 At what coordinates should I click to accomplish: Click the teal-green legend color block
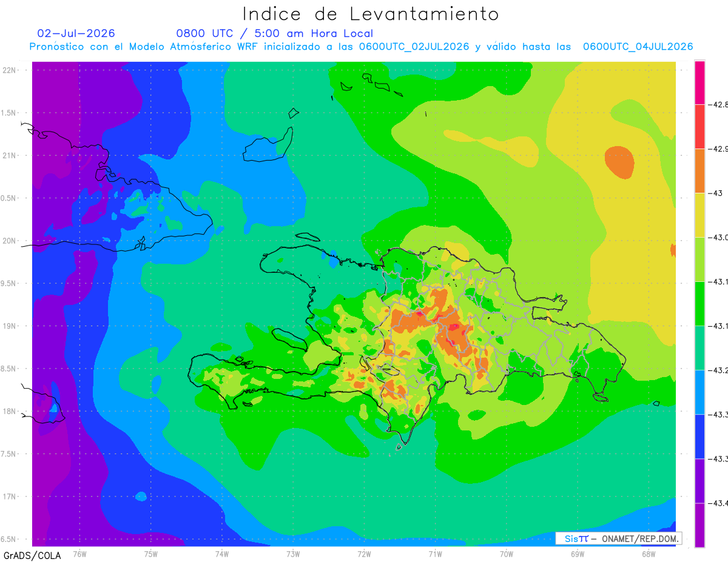(x=699, y=347)
